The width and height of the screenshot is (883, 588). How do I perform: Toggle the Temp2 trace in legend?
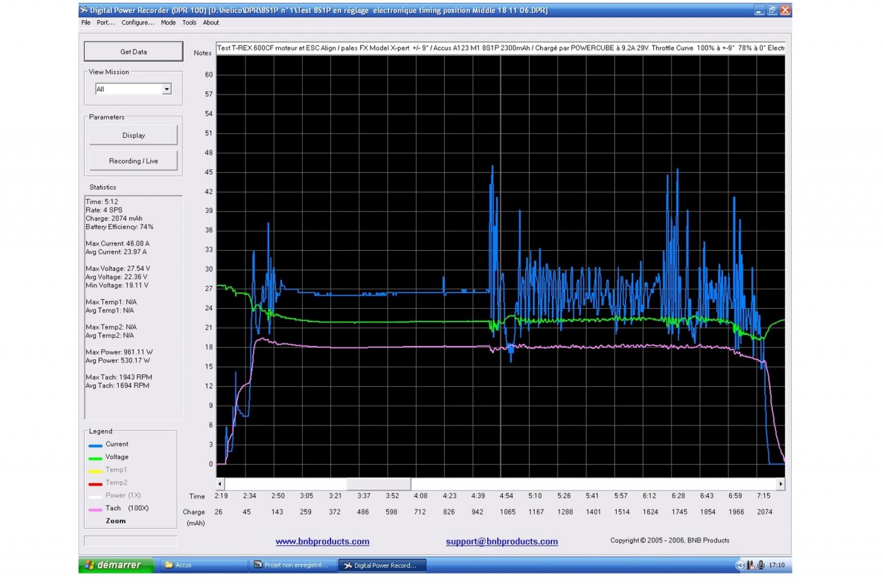tap(116, 483)
